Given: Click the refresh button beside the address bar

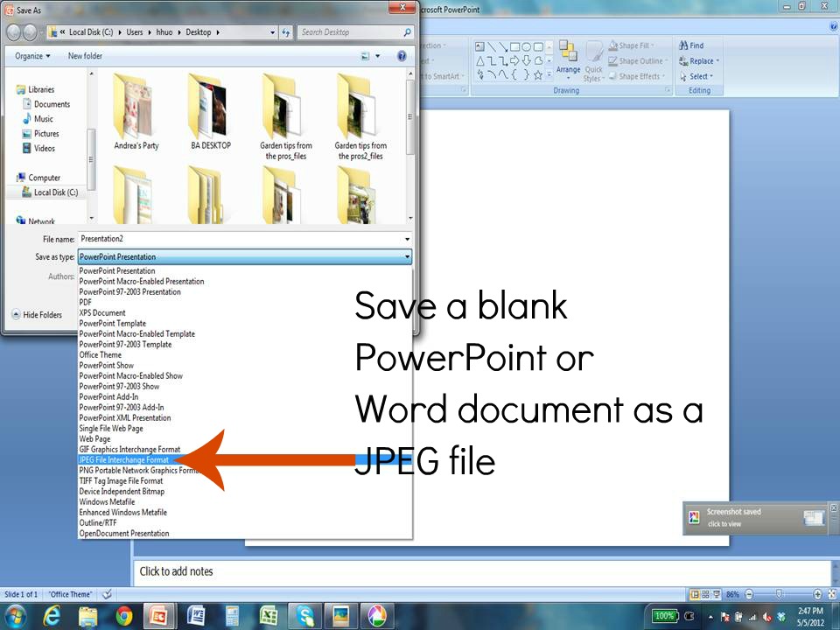Looking at the screenshot, I should pyautogui.click(x=286, y=32).
